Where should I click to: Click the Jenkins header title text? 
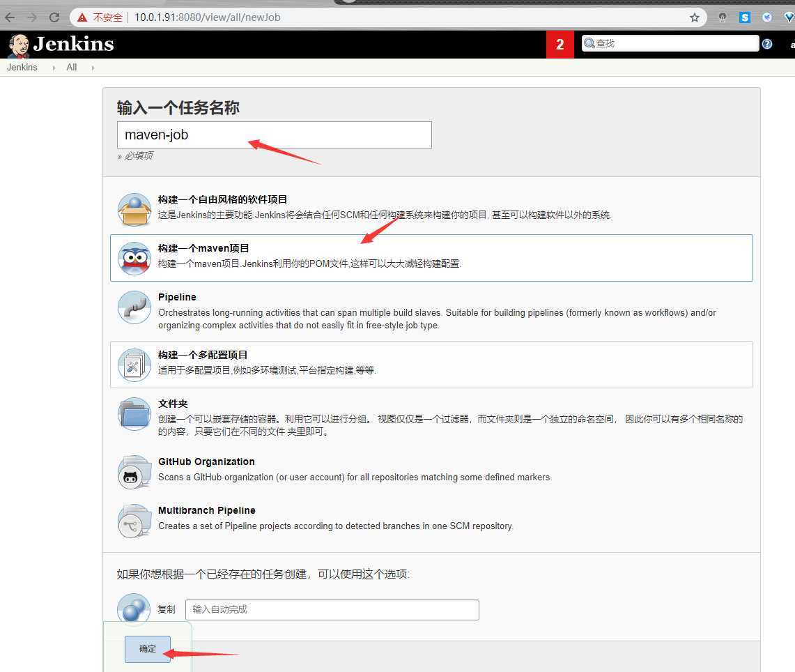coord(74,44)
